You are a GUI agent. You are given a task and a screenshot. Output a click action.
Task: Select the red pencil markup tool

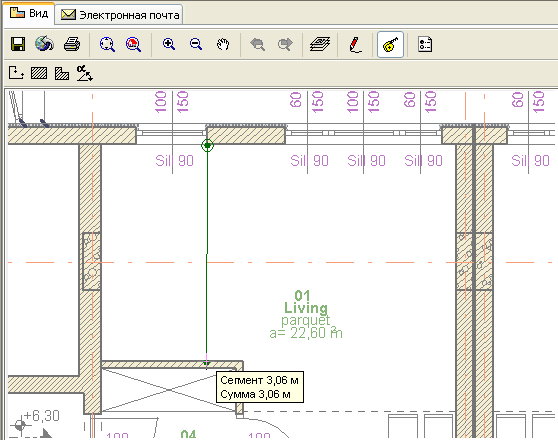click(x=355, y=45)
